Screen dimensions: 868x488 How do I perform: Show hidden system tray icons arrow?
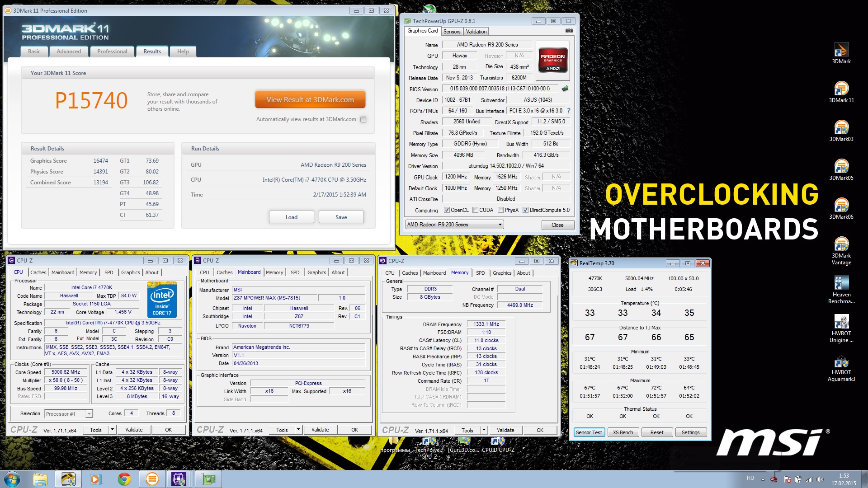click(x=763, y=479)
